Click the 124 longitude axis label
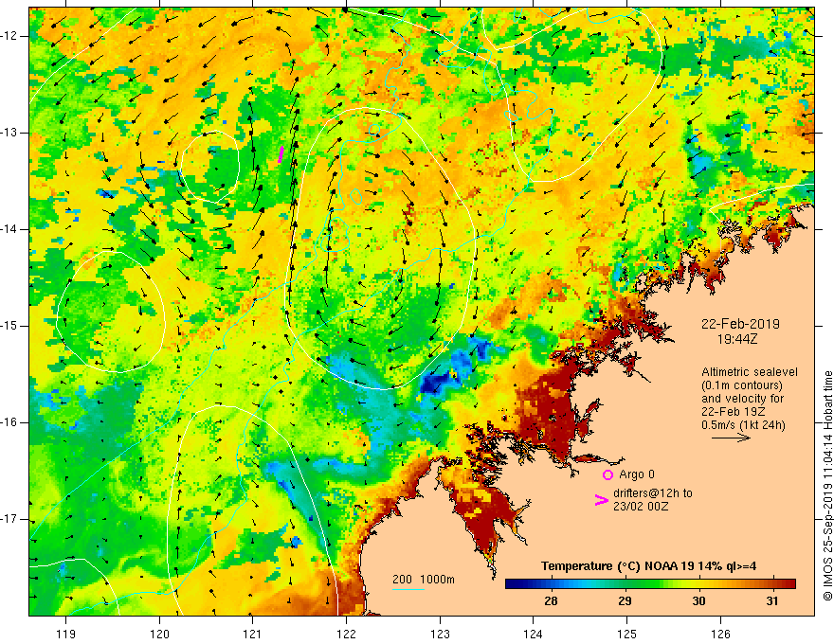The image size is (834, 644). pos(534,634)
